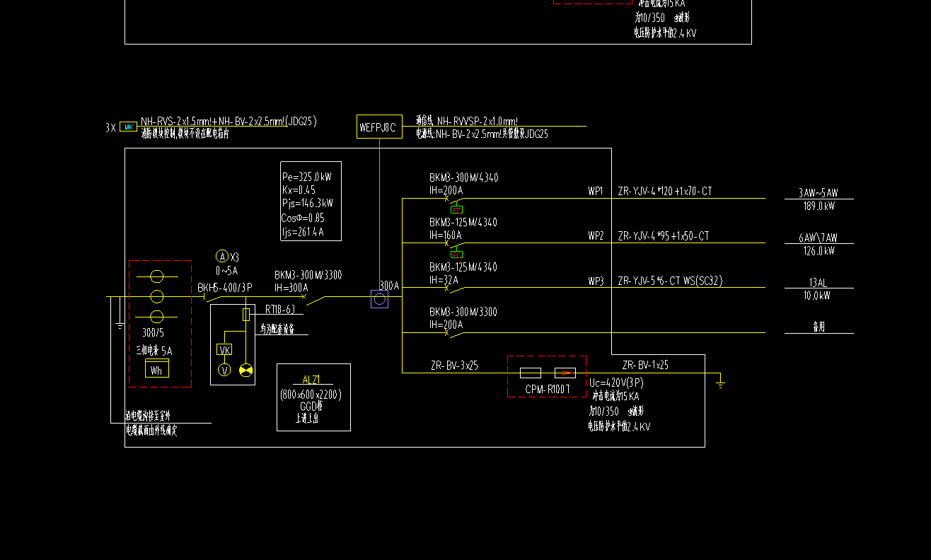
Task: Select the yellow indicator lamp symbol
Action: pyautogui.click(x=246, y=370)
